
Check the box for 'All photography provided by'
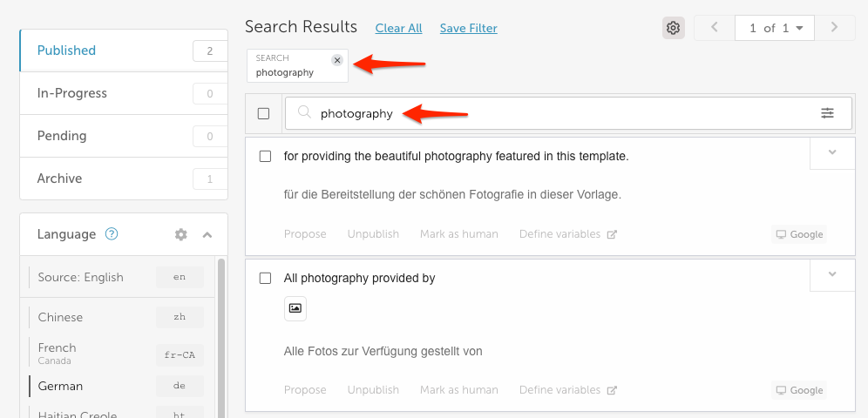pyautogui.click(x=265, y=278)
